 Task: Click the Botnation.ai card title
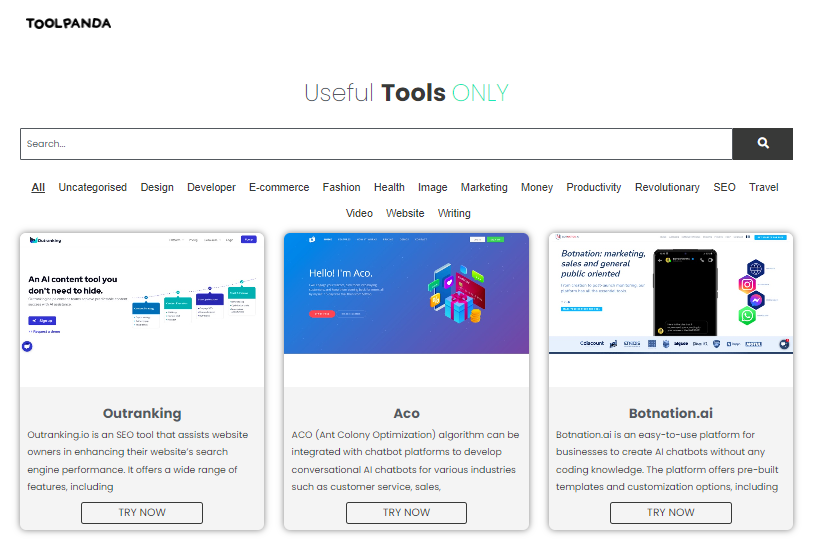(671, 413)
